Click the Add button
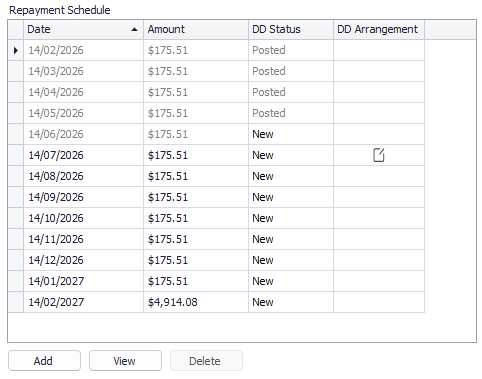This screenshot has width=482, height=379. coord(44,361)
